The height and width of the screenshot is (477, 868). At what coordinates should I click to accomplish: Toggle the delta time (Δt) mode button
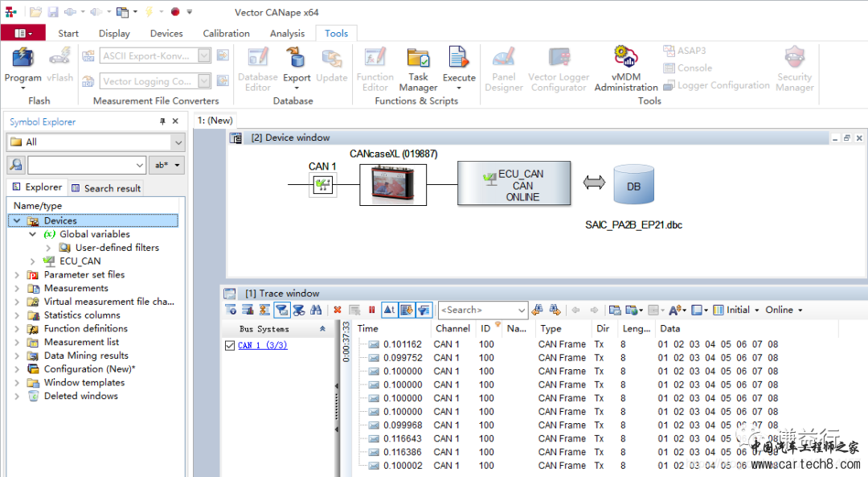[389, 310]
